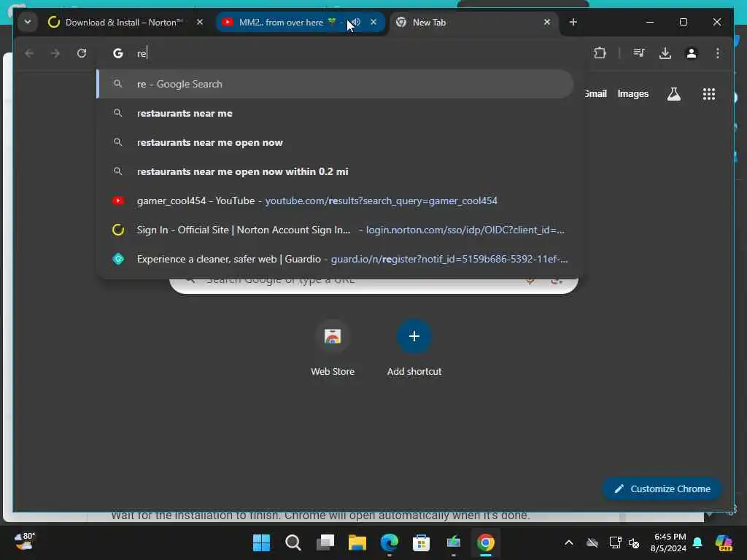
Task: Pick restaurants near me open now within 0.2 mi
Action: click(335, 171)
